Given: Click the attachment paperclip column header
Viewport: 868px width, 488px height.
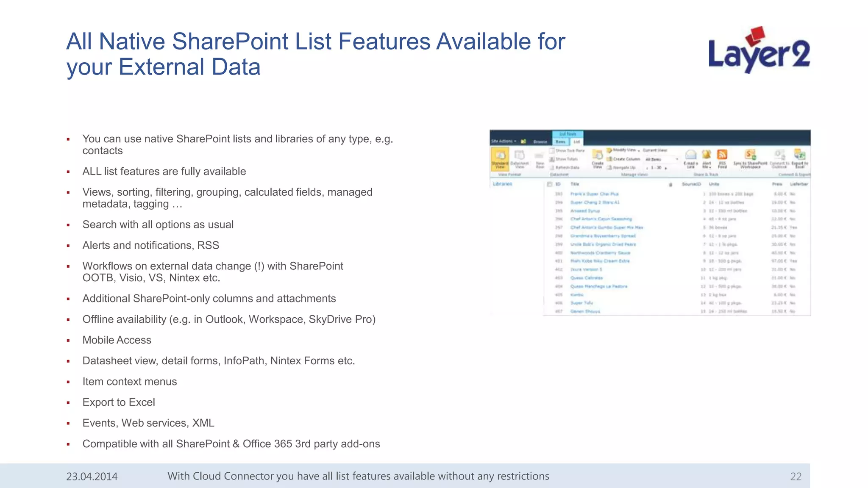Looking at the screenshot, I should coord(670,185).
